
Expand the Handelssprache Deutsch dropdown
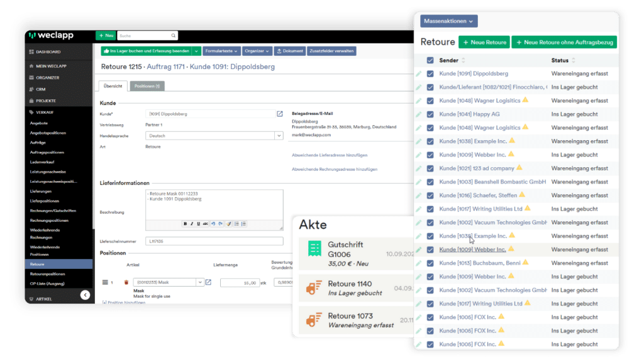coord(279,135)
